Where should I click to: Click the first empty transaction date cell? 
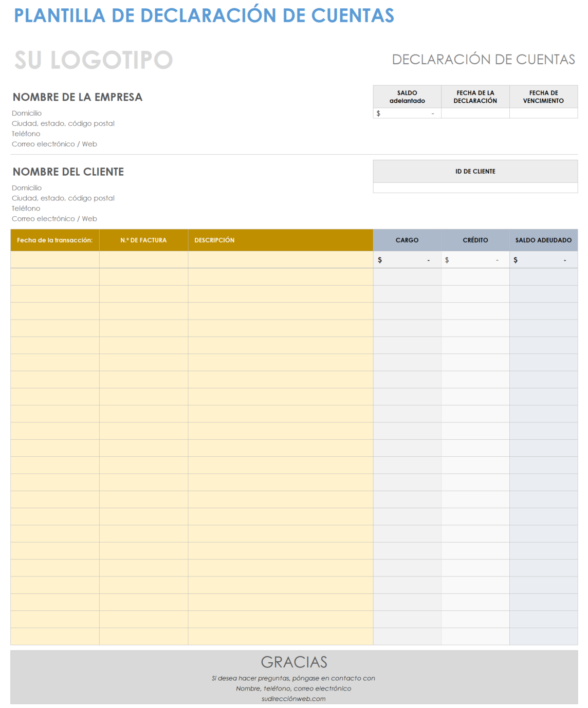pyautogui.click(x=55, y=260)
